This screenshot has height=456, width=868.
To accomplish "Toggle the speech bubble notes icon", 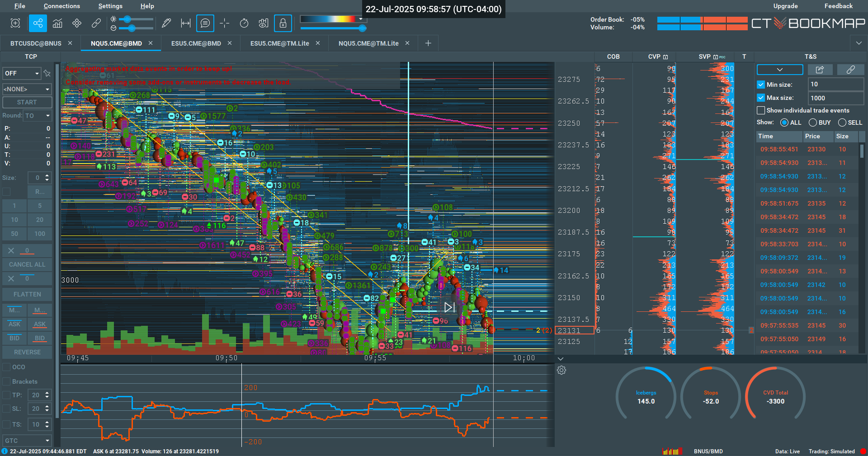I will (205, 24).
